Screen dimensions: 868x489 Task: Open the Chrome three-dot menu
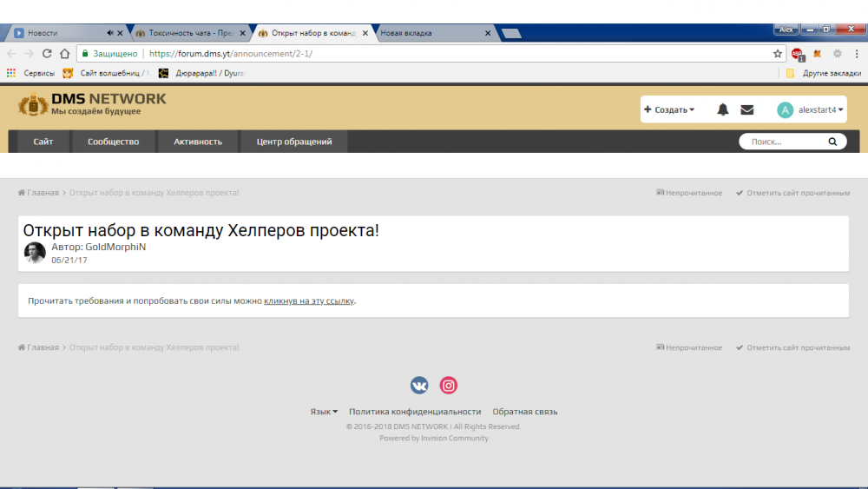[857, 54]
